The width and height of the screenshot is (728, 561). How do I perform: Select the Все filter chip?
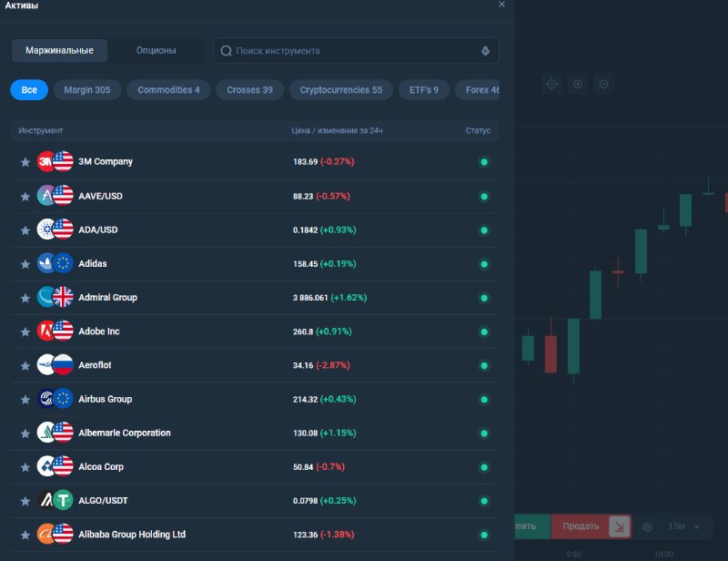click(x=29, y=90)
